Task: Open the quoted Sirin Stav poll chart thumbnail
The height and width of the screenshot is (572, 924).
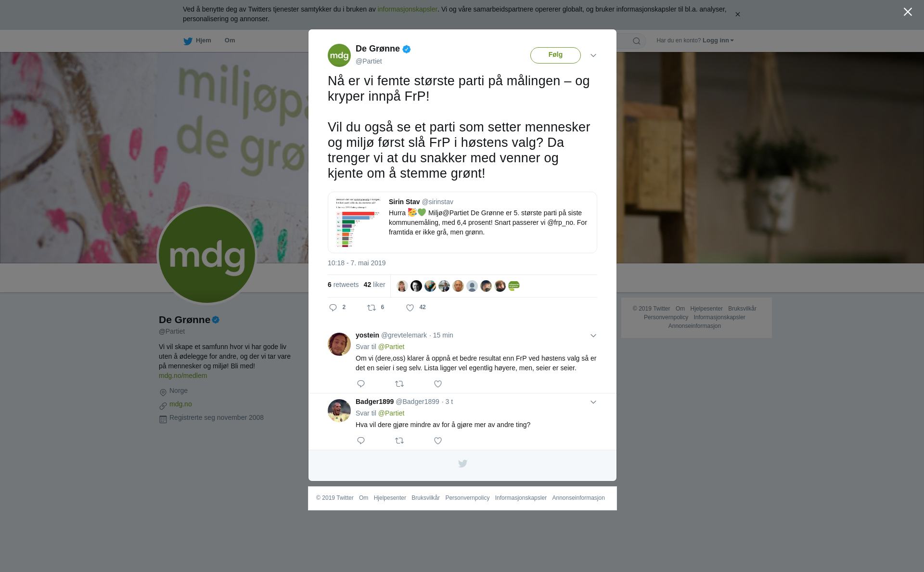Action: [358, 222]
